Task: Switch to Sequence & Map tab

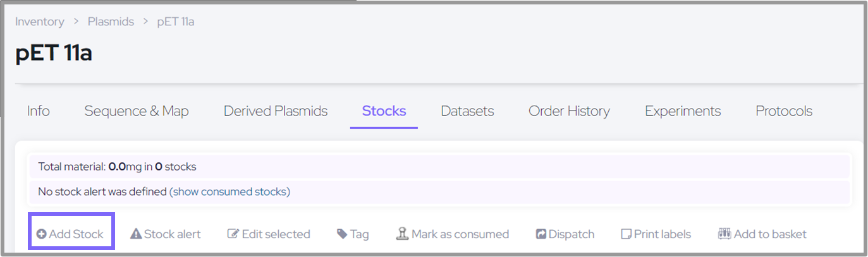Action: tap(137, 112)
